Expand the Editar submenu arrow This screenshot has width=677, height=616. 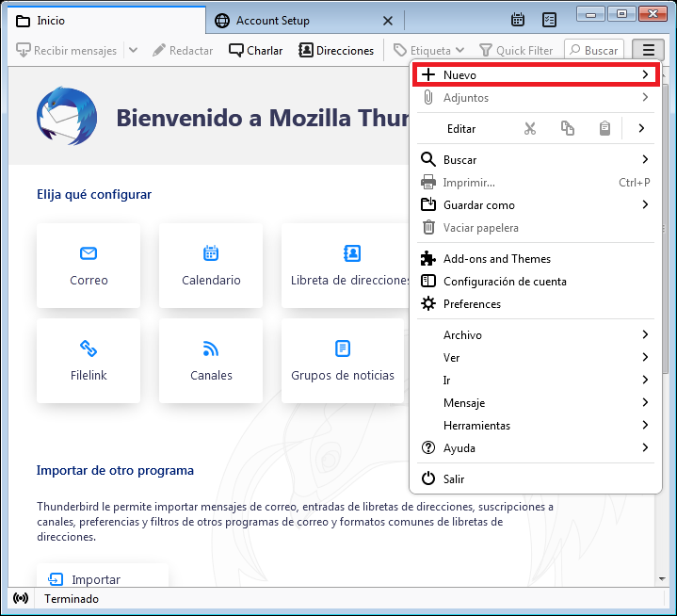tap(641, 128)
